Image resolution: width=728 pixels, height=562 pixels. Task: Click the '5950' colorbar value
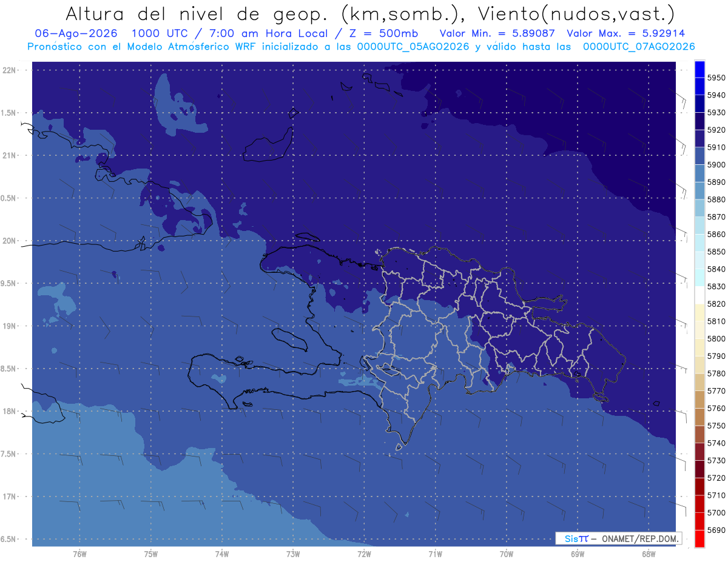pyautogui.click(x=716, y=78)
